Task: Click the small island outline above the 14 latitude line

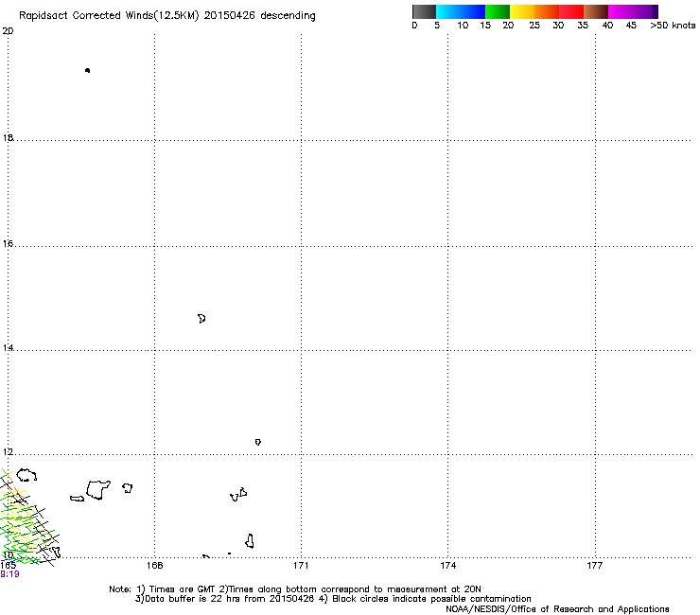Action: click(x=201, y=319)
